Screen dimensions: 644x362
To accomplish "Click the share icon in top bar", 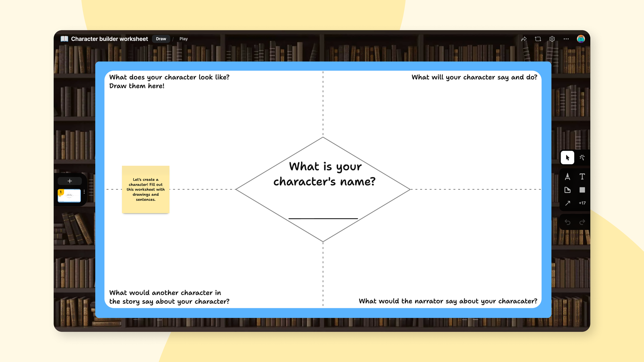I will tap(524, 39).
